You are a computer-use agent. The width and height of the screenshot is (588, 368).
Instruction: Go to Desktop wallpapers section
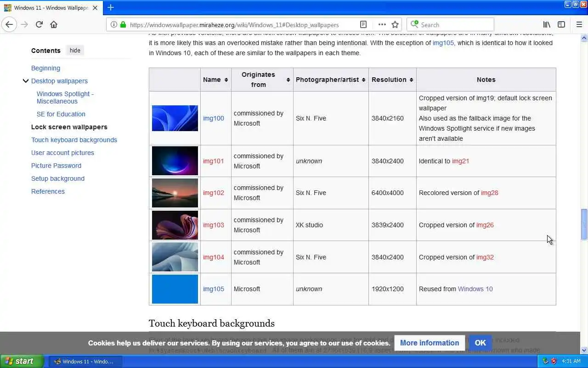pyautogui.click(x=59, y=81)
